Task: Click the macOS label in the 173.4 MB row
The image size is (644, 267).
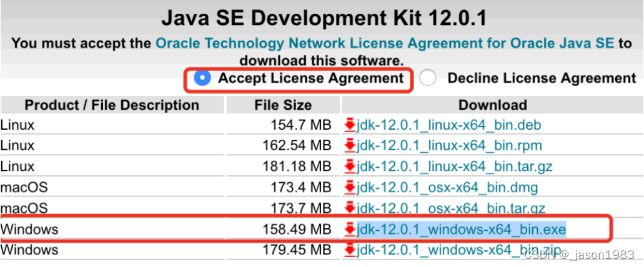Action: [24, 188]
